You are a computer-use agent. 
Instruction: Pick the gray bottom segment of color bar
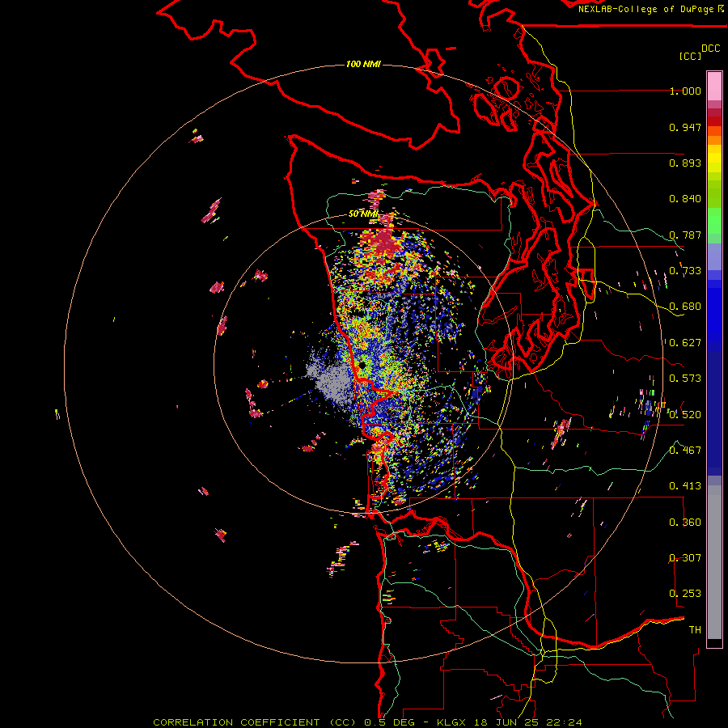click(714, 562)
